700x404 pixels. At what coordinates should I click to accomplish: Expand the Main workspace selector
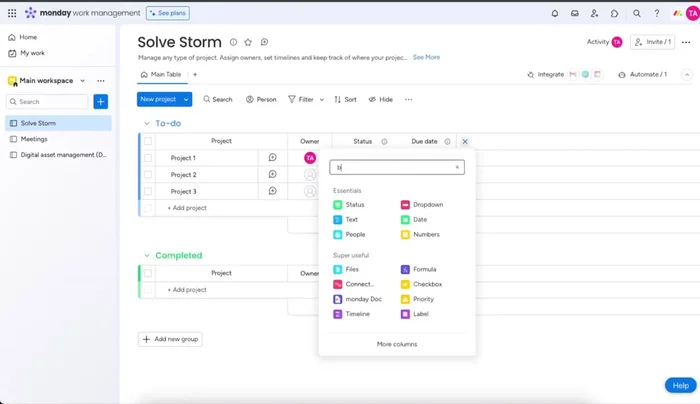coord(82,81)
